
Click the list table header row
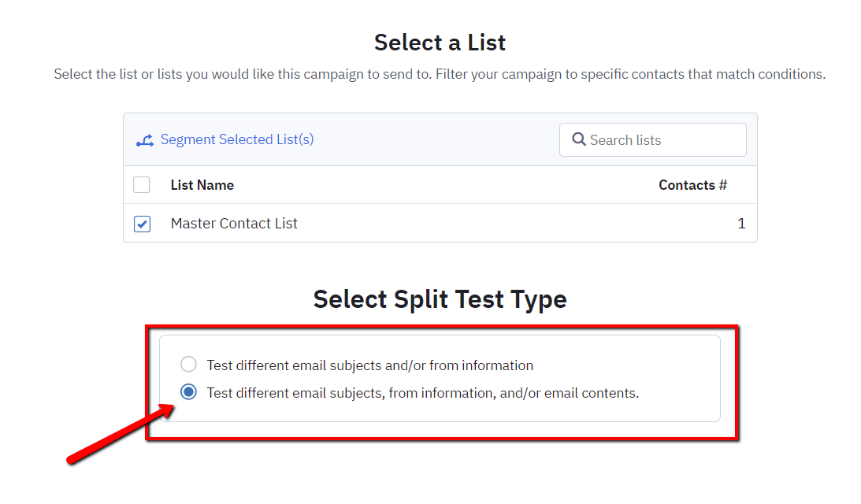coord(441,184)
